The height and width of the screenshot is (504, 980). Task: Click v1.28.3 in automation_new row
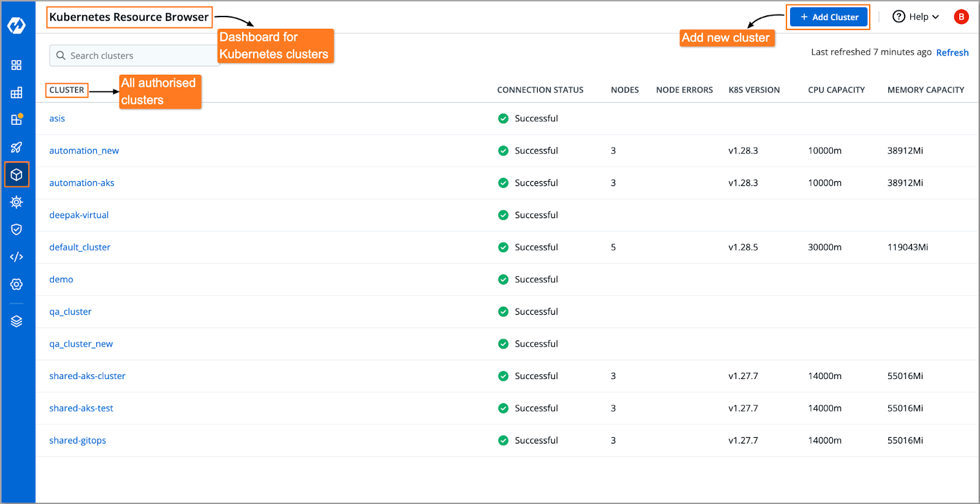pyautogui.click(x=743, y=151)
